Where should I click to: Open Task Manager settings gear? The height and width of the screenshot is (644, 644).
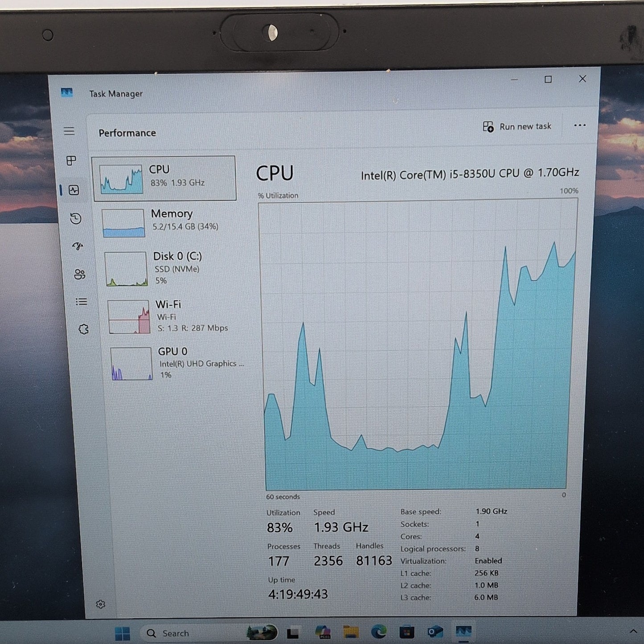click(101, 604)
